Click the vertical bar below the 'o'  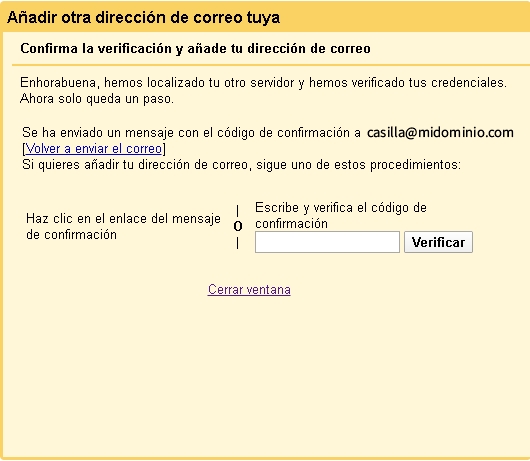coord(238,243)
